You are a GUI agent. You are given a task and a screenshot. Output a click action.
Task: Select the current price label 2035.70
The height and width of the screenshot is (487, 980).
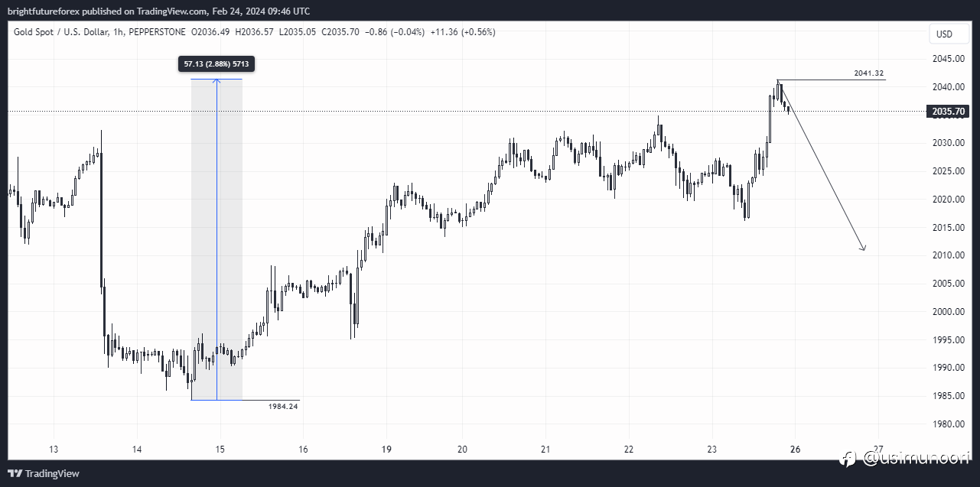click(x=949, y=112)
